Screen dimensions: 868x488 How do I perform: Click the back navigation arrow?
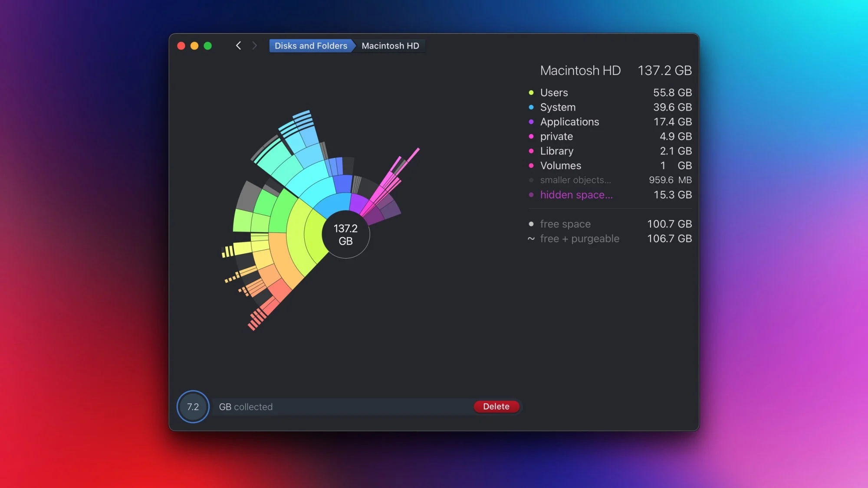238,46
